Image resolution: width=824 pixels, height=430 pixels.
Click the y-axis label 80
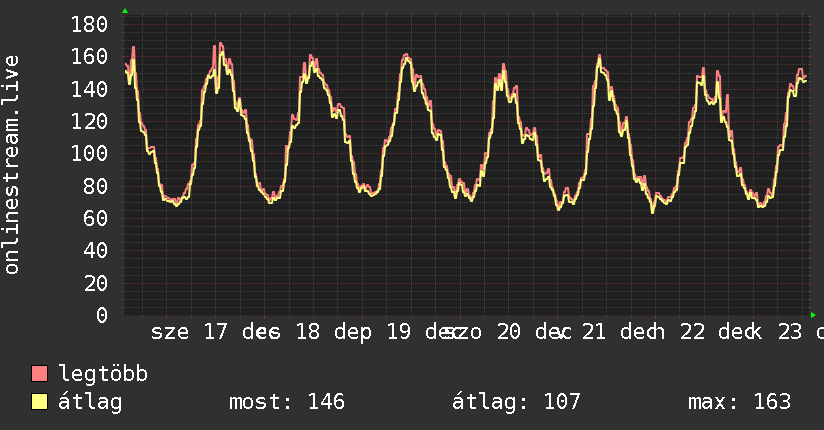tap(96, 186)
